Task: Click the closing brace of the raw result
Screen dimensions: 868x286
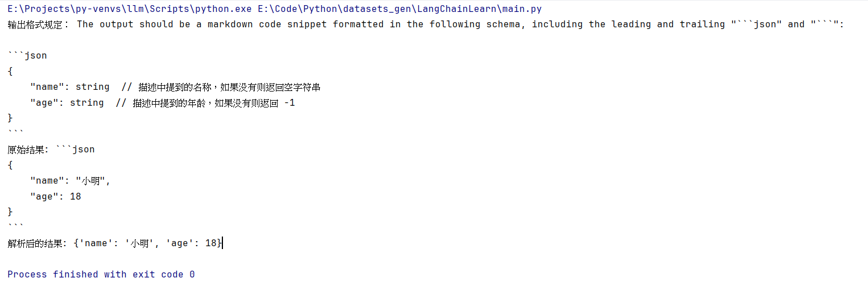Action: (x=10, y=212)
